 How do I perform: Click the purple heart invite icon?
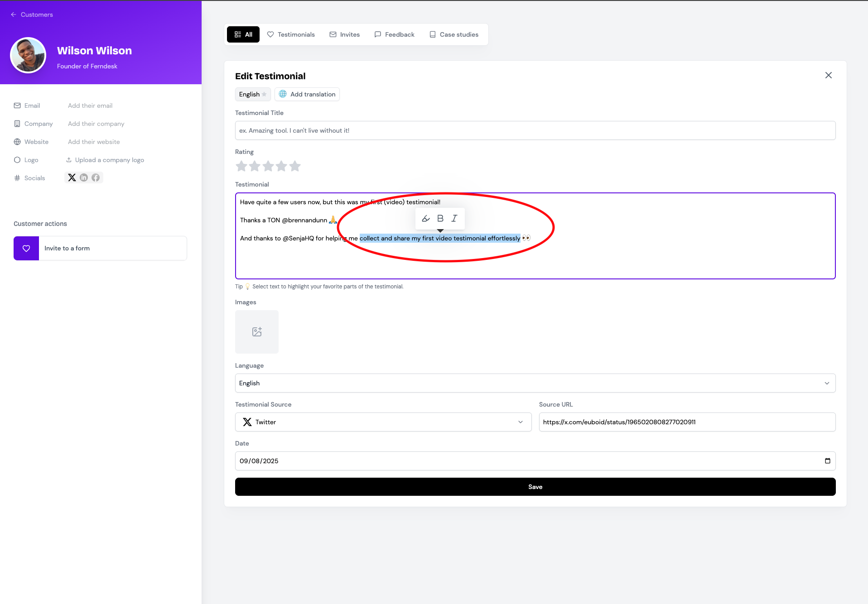click(26, 248)
